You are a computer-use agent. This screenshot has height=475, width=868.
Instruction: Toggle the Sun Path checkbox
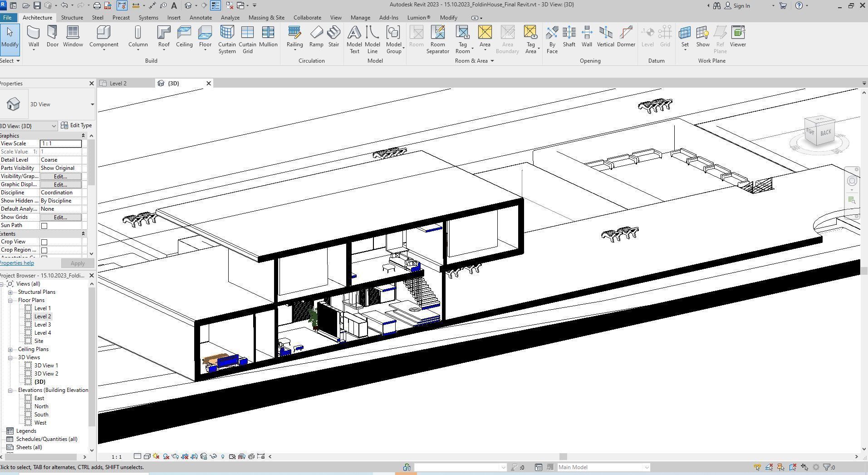[x=44, y=226]
